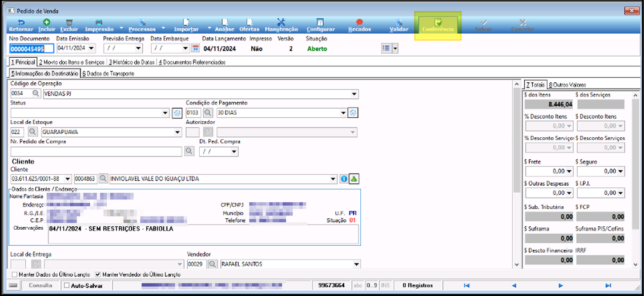The image size is (644, 296).
Task: Click the $ dos Itens value 8.446,04
Action: pyautogui.click(x=548, y=104)
